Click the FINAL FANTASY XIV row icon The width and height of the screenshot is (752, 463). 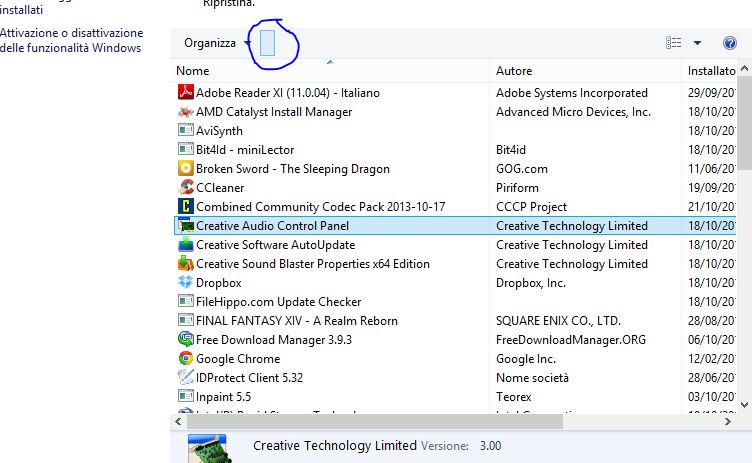click(186, 320)
